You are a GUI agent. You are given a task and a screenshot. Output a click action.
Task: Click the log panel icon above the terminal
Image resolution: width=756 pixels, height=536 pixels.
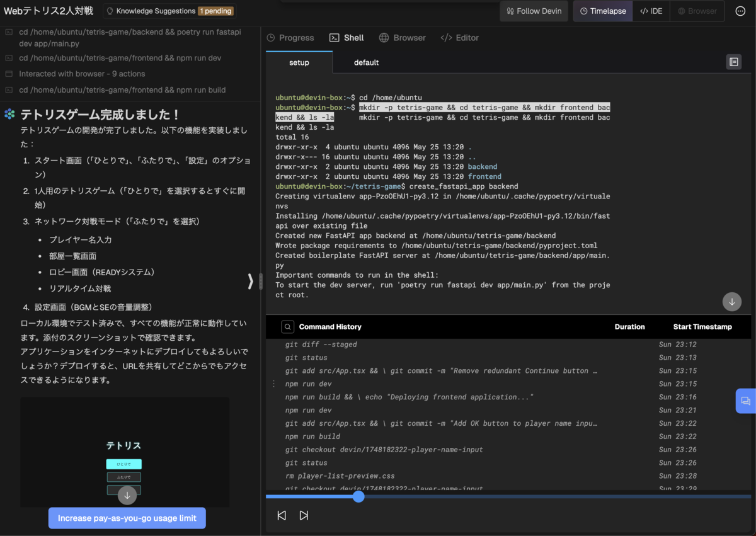(734, 62)
